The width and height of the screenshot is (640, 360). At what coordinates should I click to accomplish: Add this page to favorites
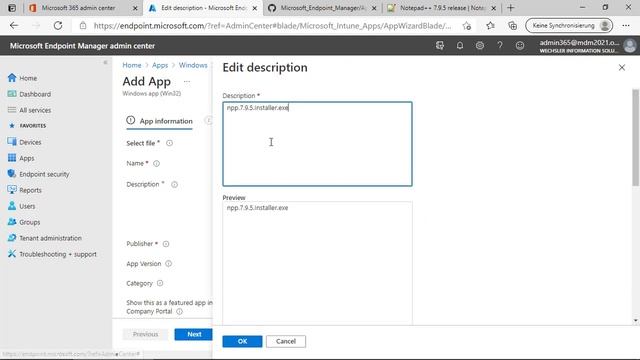pyautogui.click(x=467, y=26)
